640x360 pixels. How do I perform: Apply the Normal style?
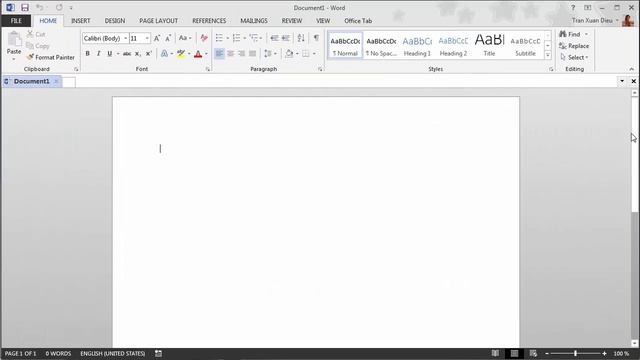coord(345,46)
